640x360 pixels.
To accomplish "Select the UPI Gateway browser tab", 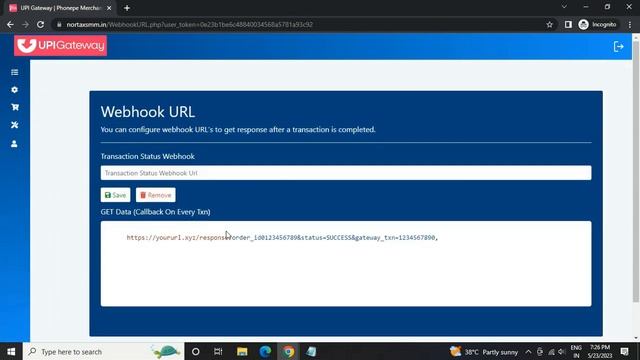I will [x=60, y=8].
